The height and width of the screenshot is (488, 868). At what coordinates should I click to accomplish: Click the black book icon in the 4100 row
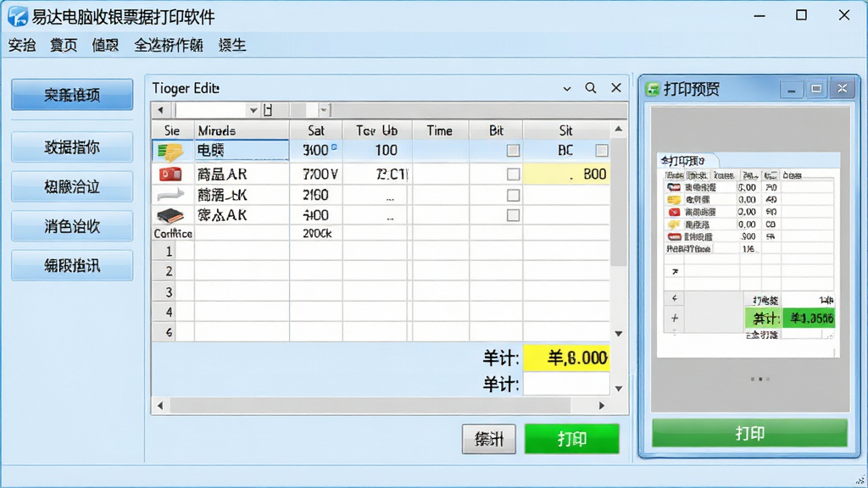170,215
